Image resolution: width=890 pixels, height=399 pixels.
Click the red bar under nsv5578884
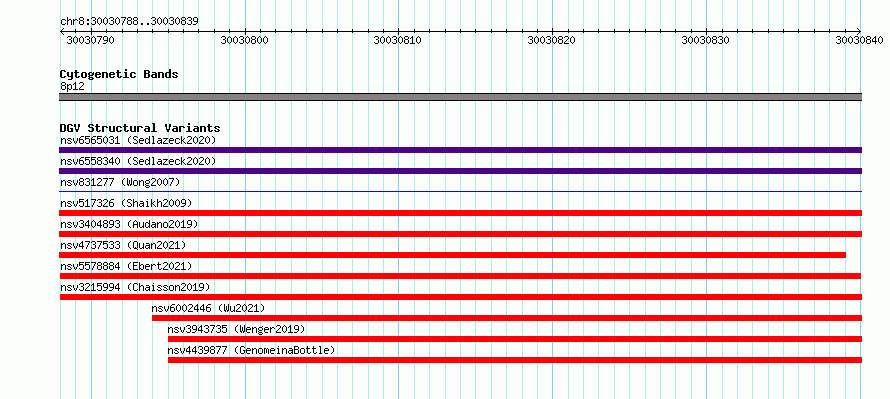point(460,276)
